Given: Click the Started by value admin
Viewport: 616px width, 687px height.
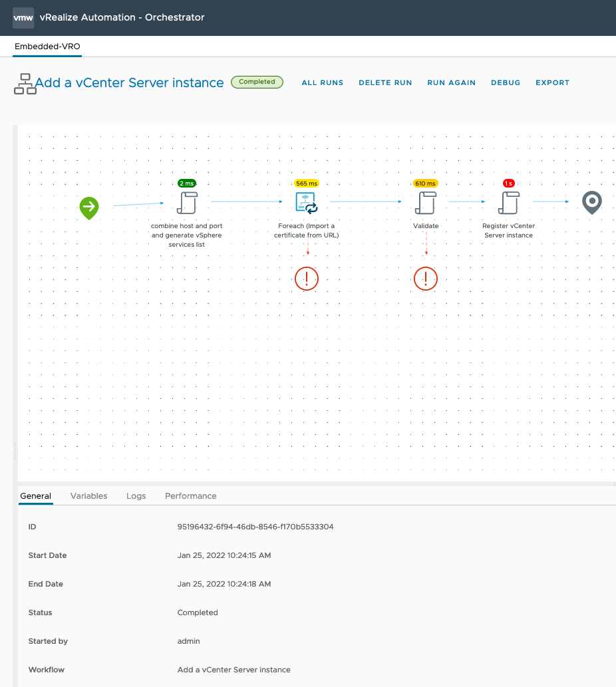Looking at the screenshot, I should (188, 641).
